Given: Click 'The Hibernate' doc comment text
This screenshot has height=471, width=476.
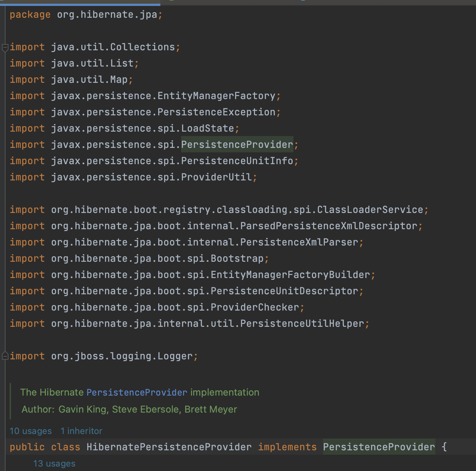Looking at the screenshot, I should (52, 392).
